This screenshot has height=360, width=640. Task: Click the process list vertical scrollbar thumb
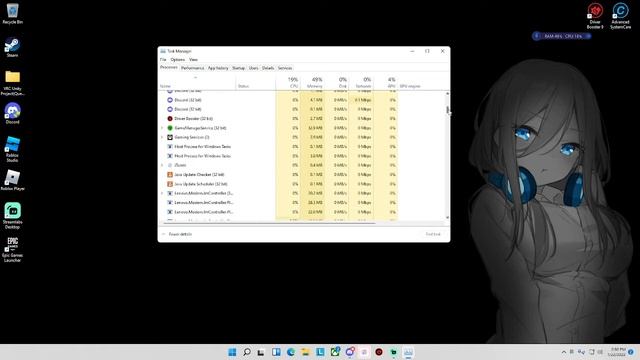click(x=447, y=110)
